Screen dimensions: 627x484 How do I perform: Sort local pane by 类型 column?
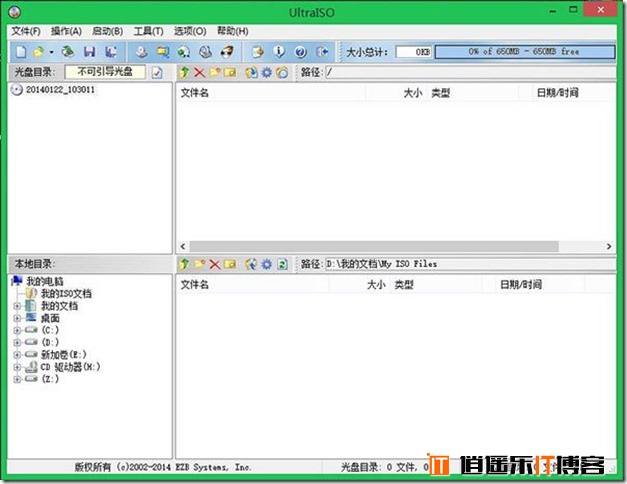(403, 285)
